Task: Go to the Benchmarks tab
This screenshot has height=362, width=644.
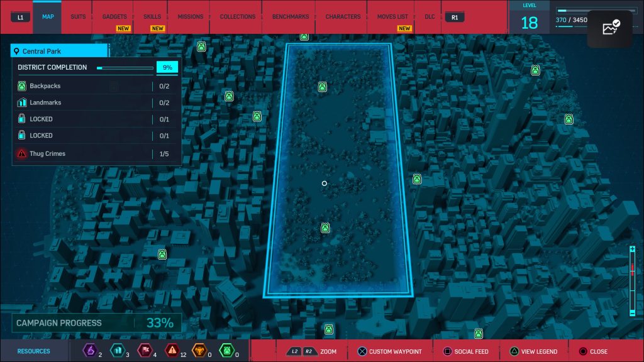Action: [291, 17]
